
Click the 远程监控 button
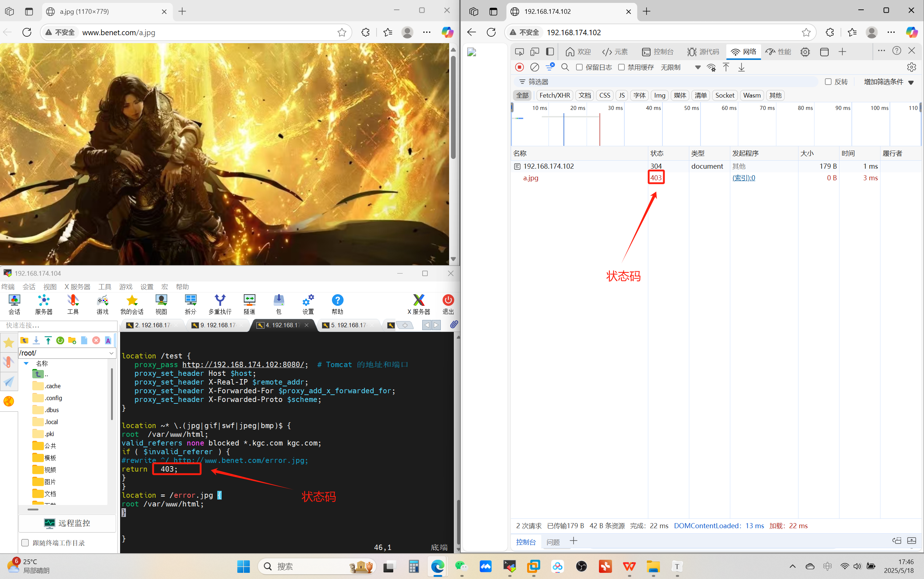click(67, 523)
